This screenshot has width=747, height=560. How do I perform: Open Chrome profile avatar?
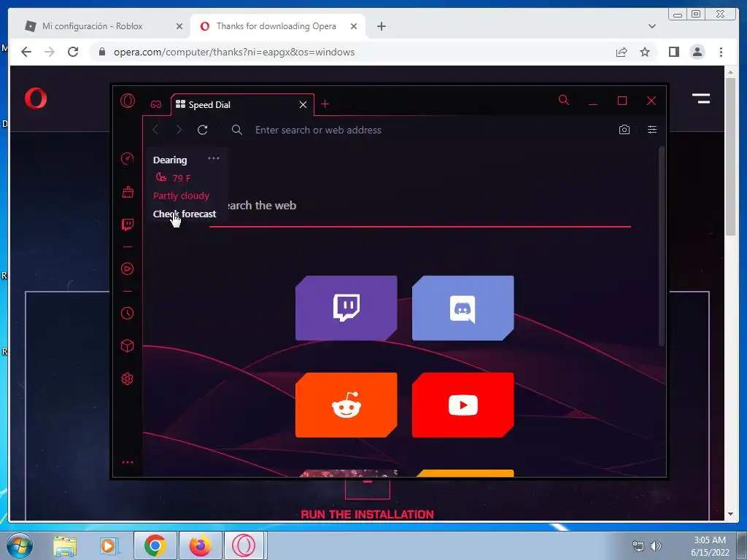[x=697, y=52]
